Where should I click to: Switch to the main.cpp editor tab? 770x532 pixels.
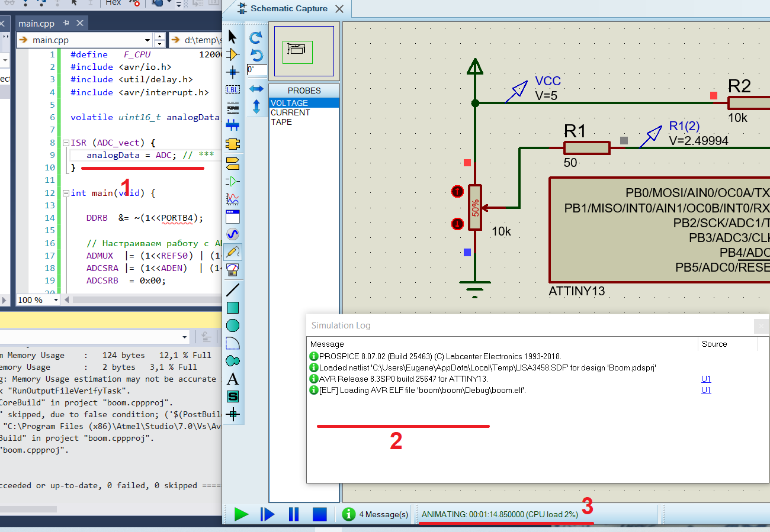(x=36, y=24)
